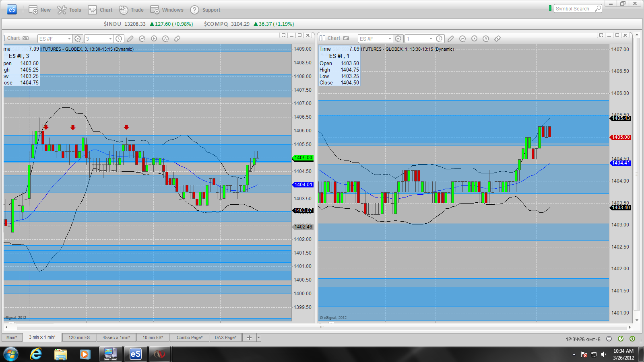Open the New menu
Image resolution: width=644 pixels, height=362 pixels.
[x=39, y=10]
